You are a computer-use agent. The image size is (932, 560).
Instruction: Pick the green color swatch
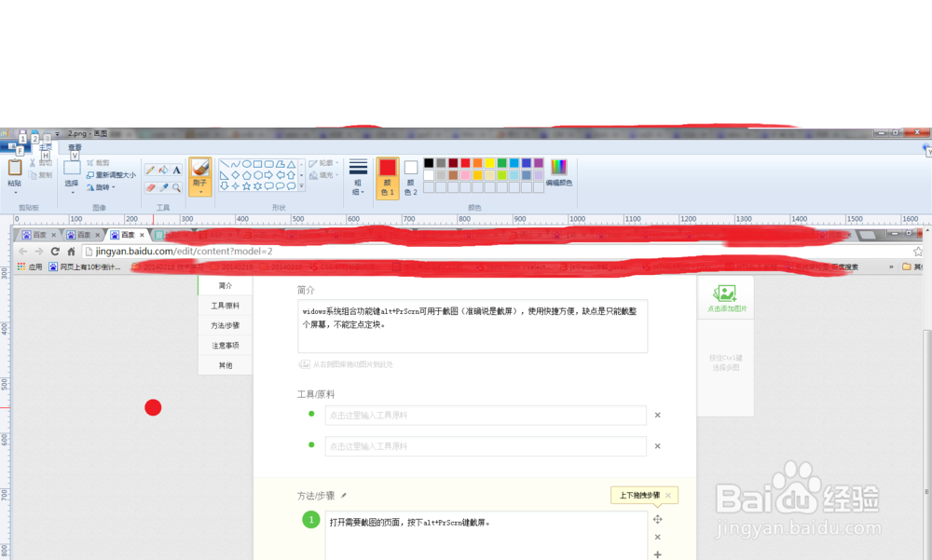click(x=501, y=163)
